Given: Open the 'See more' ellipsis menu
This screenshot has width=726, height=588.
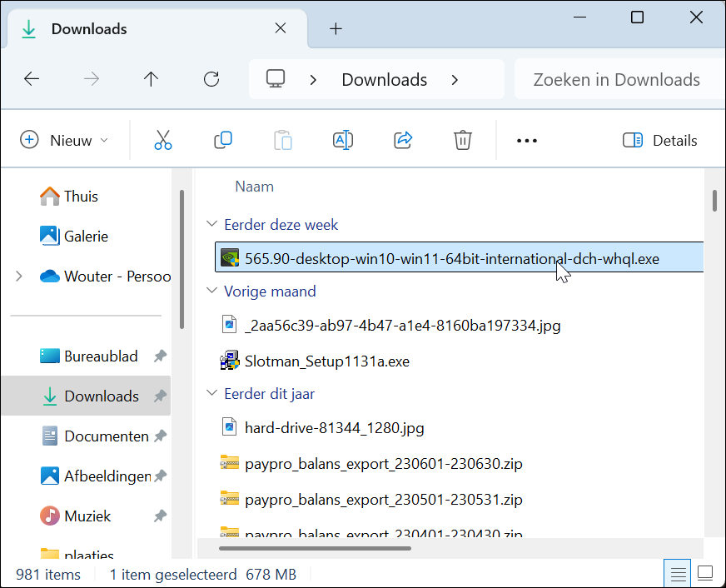Looking at the screenshot, I should [527, 140].
